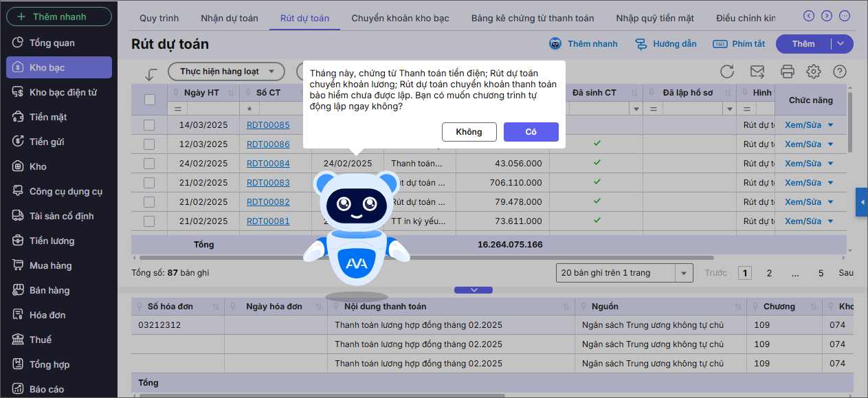Open the help question mark icon
The image size is (868, 398).
pyautogui.click(x=839, y=71)
